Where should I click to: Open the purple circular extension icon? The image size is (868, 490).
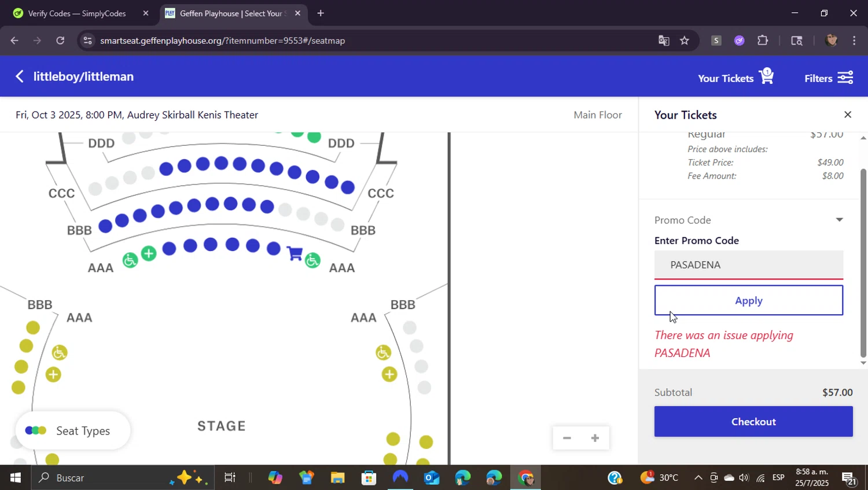(x=740, y=40)
